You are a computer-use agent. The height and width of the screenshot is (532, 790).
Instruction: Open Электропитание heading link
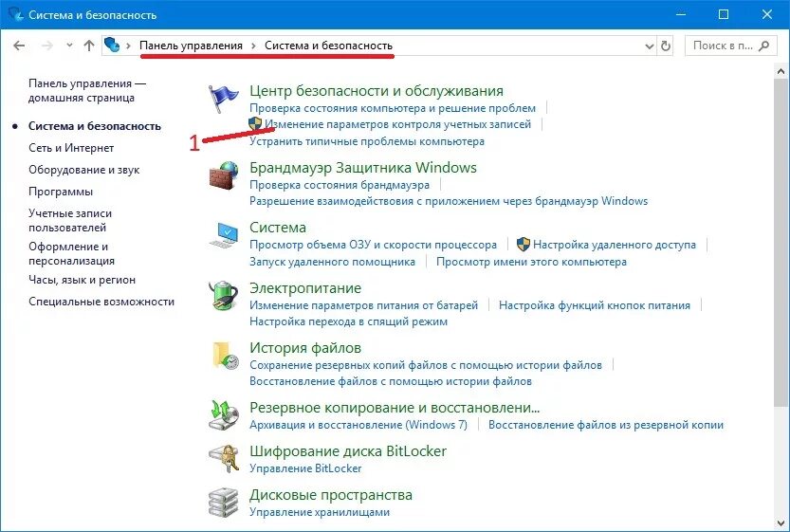[305, 287]
